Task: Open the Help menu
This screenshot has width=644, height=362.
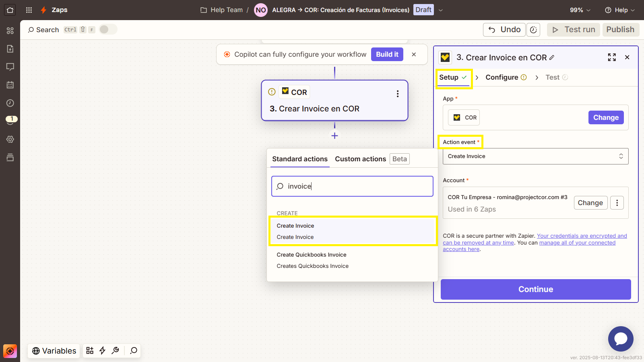Action: (620, 10)
